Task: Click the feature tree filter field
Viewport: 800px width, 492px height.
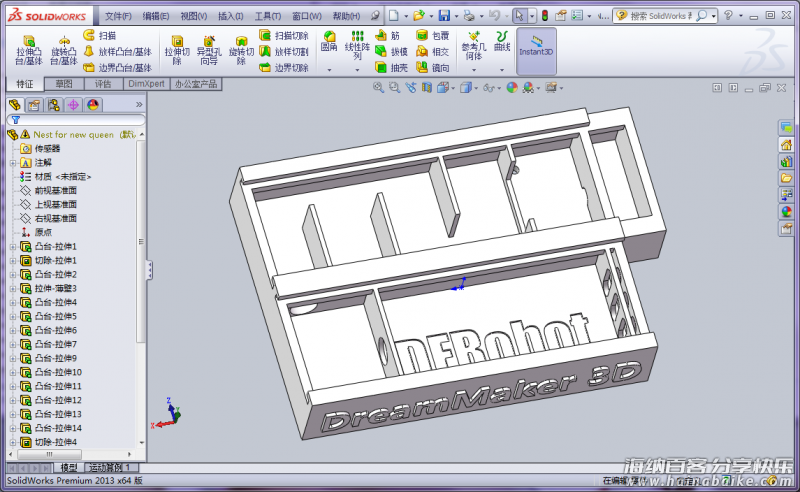Action: coord(76,120)
